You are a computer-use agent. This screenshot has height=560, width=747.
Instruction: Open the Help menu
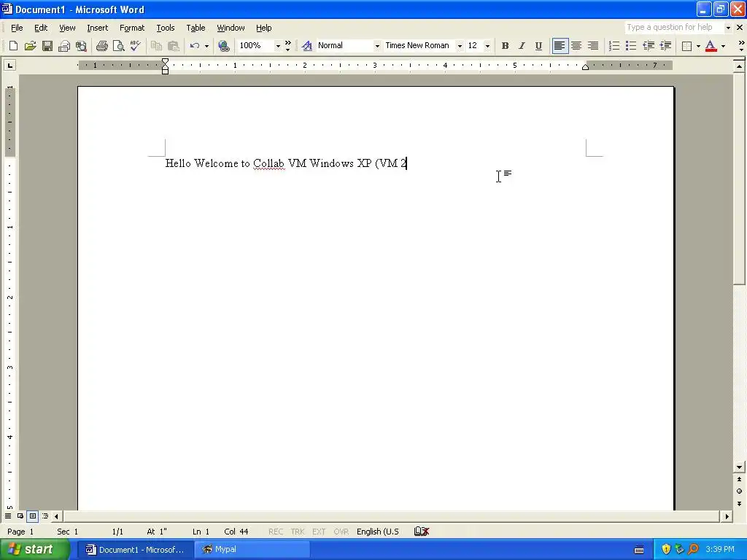click(263, 28)
